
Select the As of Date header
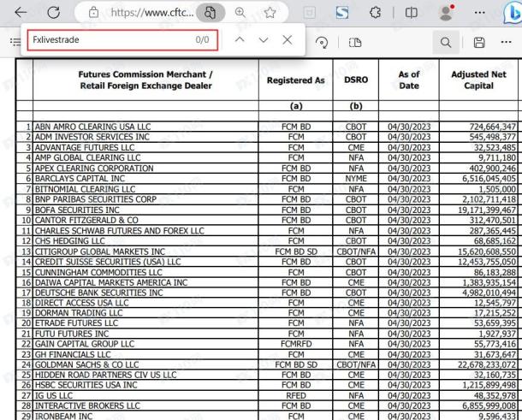click(x=409, y=80)
